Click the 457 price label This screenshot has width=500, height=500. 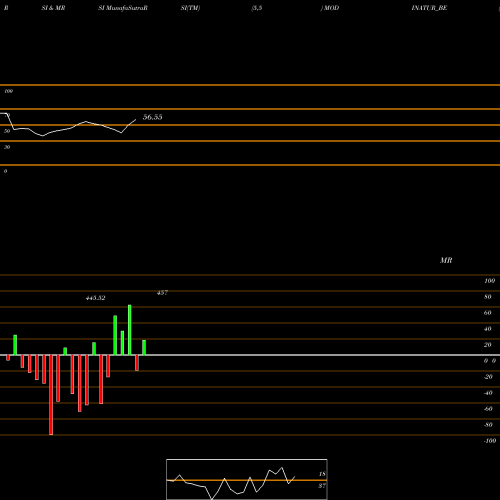(162, 293)
